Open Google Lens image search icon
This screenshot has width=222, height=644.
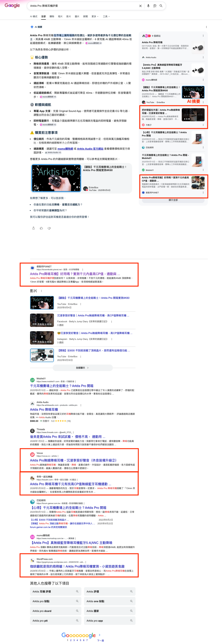pyautogui.click(x=155, y=6)
